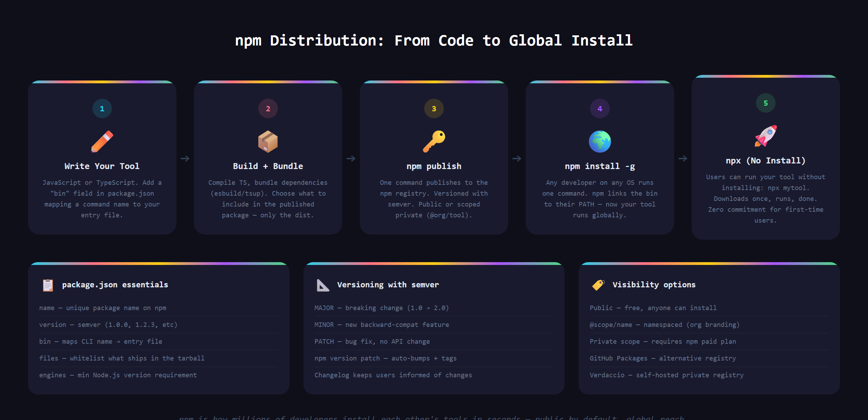
Task: Click the 'package.json essentials' heading
Action: tap(115, 285)
